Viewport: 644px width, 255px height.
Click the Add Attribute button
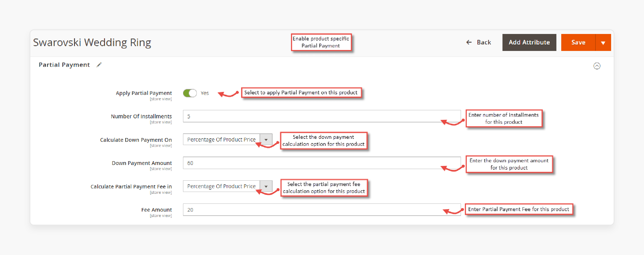[529, 42]
